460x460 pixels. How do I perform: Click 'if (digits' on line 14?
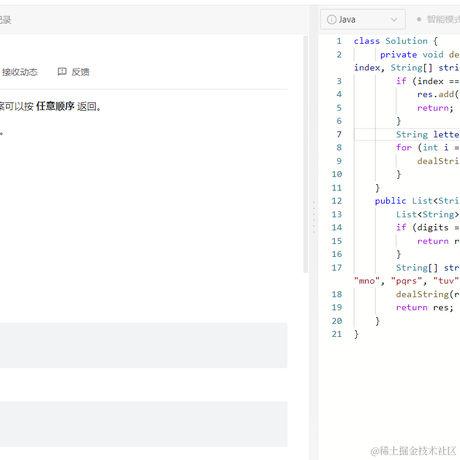pos(422,228)
